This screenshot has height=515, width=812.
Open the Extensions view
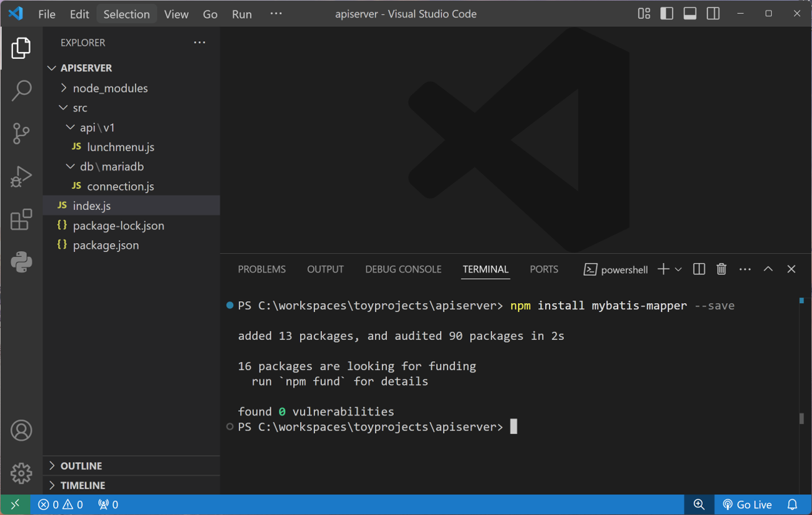tap(21, 219)
